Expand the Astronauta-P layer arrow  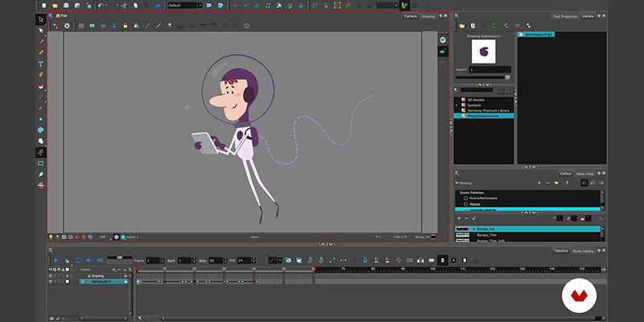click(83, 282)
